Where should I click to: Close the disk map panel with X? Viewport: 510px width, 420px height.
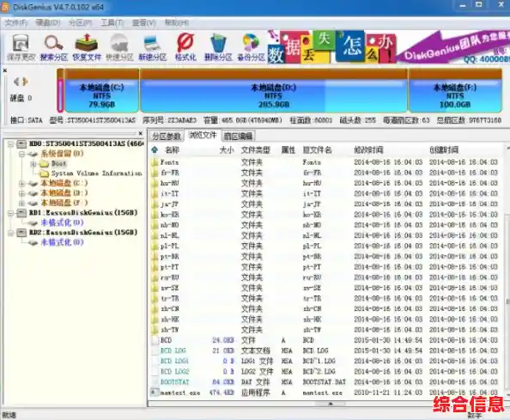pyautogui.click(x=4, y=70)
